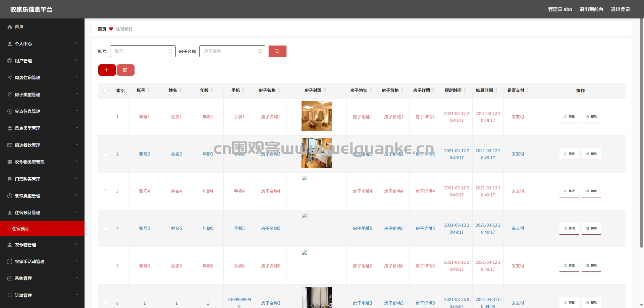The height and width of the screenshot is (308, 644).
Task: Click the card icon next to 系统管理
Action: [10, 278]
